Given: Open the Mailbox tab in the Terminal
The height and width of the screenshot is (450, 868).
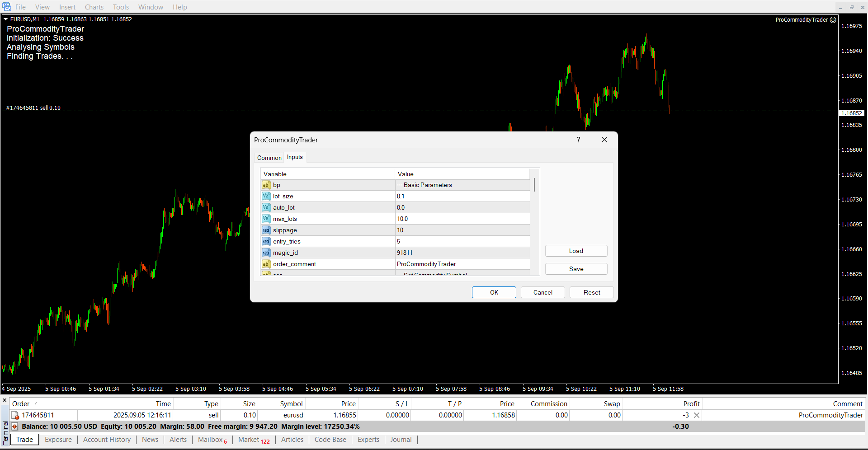Looking at the screenshot, I should tap(210, 440).
